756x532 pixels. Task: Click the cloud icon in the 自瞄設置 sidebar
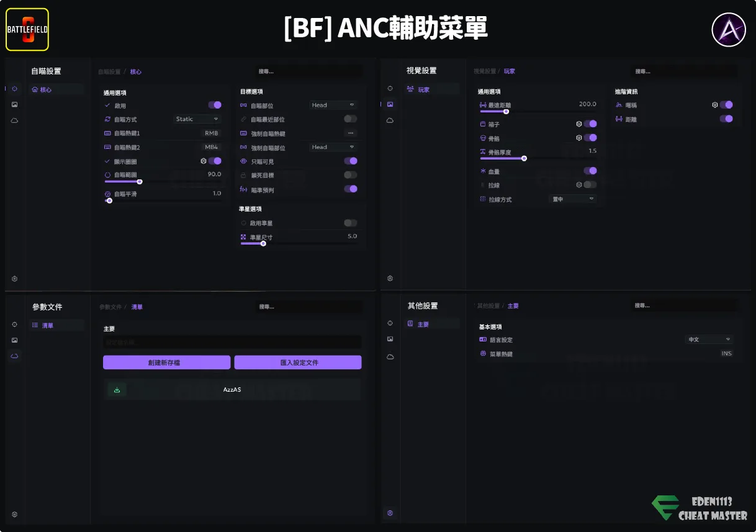click(15, 120)
